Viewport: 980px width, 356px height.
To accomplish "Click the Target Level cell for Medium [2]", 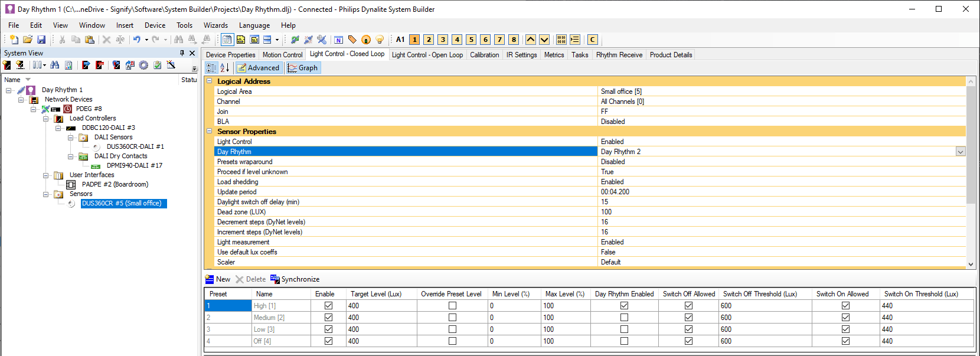I will (x=381, y=318).
